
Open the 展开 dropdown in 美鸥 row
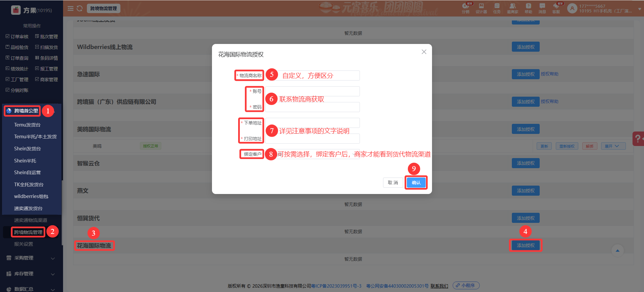point(613,146)
